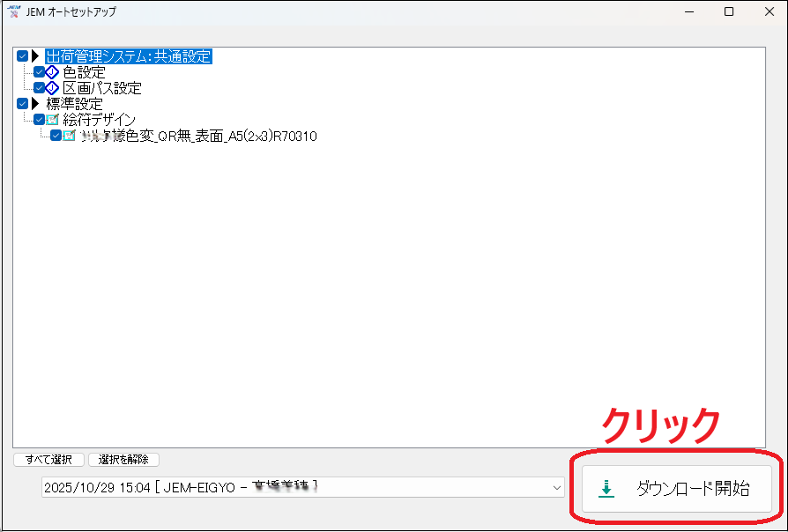The height and width of the screenshot is (532, 788).
Task: Click the すべて選択 button
Action: tap(48, 460)
